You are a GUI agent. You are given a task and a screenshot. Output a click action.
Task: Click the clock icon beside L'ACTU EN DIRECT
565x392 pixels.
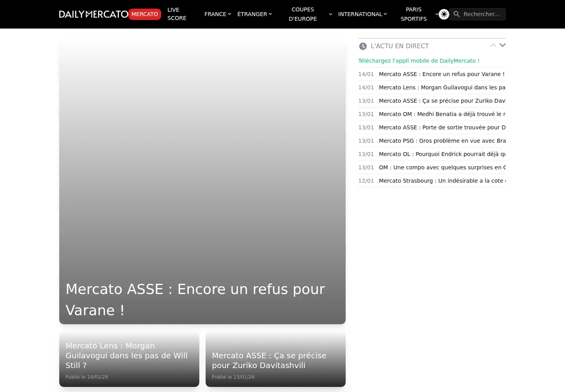click(x=363, y=46)
